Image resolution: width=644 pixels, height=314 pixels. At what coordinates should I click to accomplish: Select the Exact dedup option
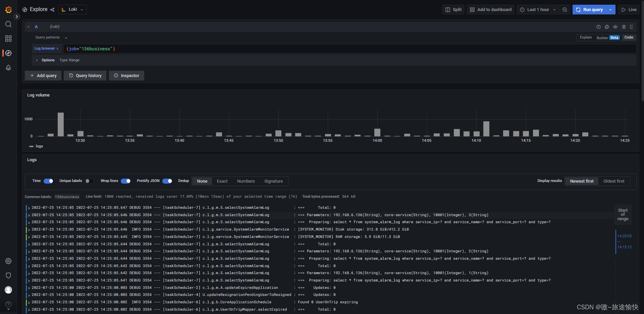tap(222, 181)
